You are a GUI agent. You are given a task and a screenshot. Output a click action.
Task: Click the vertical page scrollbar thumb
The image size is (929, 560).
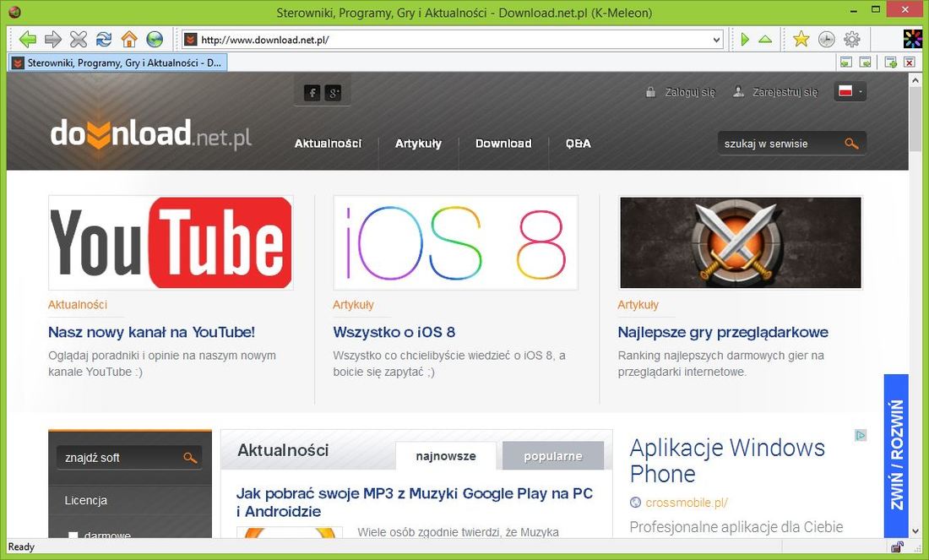coord(915,118)
